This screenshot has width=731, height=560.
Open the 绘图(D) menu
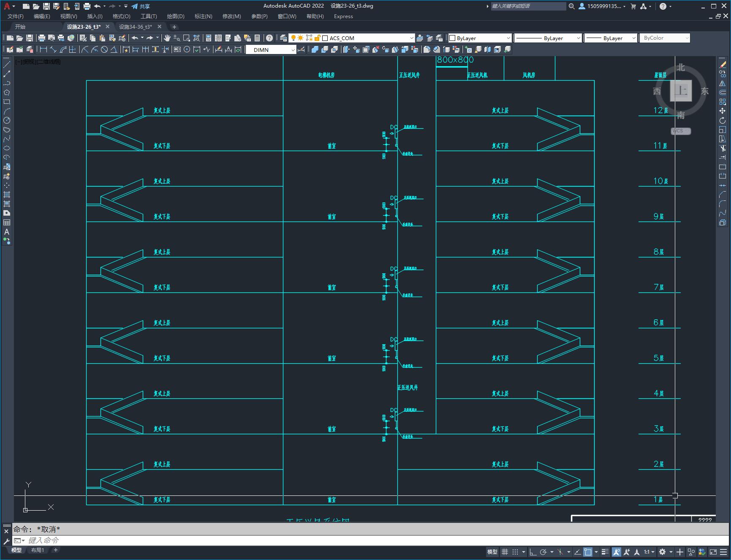click(176, 16)
